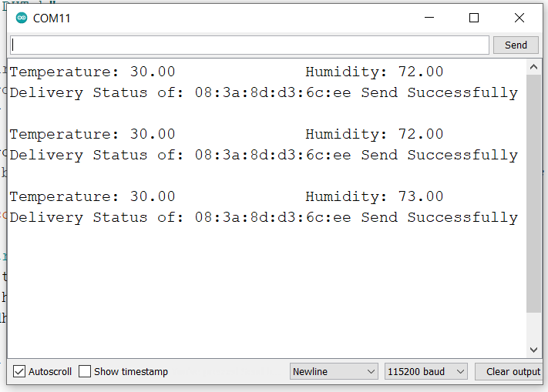The width and height of the screenshot is (548, 392).
Task: Click the last Delivery Status output line
Action: point(263,217)
